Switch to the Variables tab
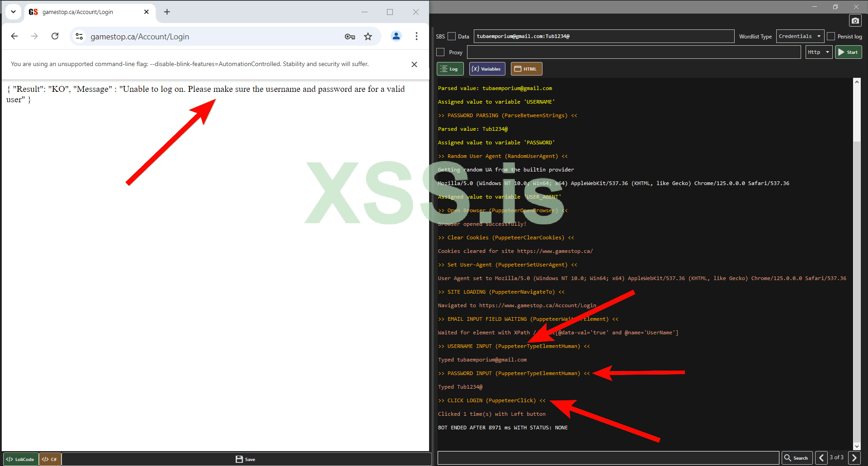The image size is (868, 466). point(487,69)
